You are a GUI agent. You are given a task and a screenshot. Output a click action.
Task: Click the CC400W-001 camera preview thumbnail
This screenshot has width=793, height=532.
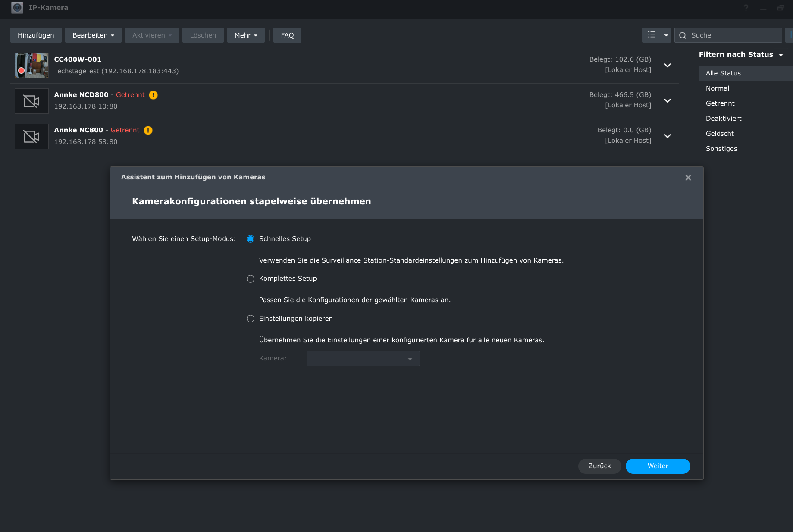31,66
